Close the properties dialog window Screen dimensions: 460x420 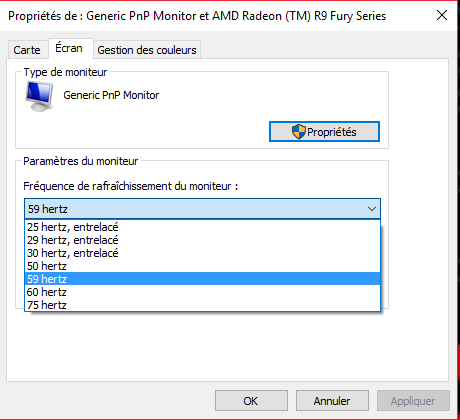pos(442,15)
